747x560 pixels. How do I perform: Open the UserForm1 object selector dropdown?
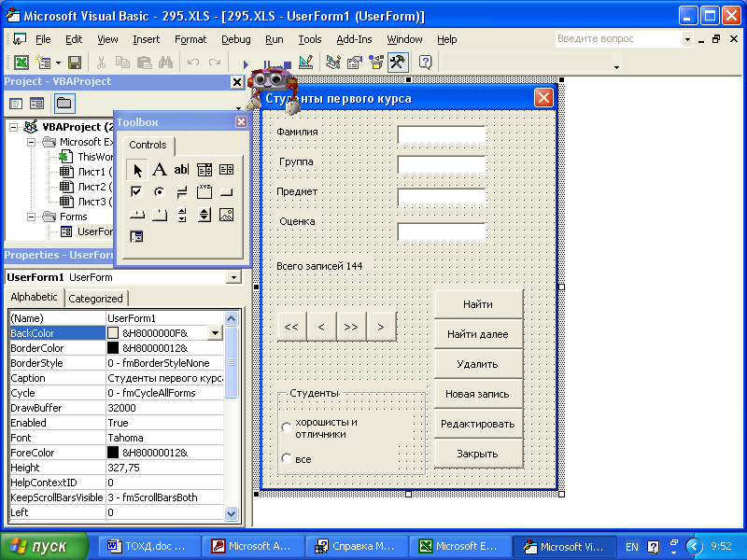[233, 276]
